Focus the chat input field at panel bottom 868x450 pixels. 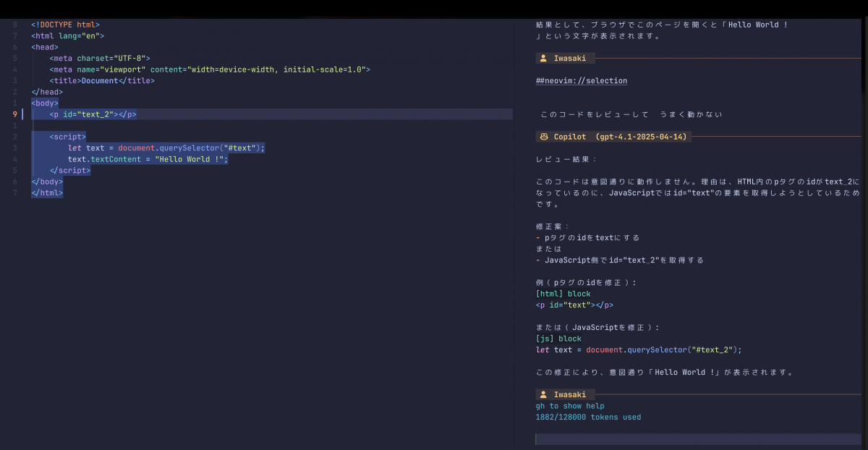698,439
